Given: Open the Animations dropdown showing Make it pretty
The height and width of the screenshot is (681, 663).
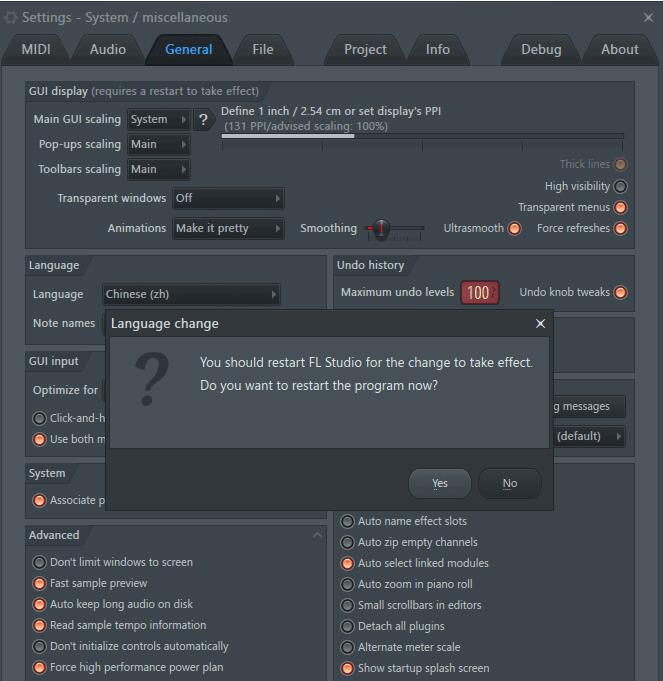Looking at the screenshot, I should [x=228, y=228].
